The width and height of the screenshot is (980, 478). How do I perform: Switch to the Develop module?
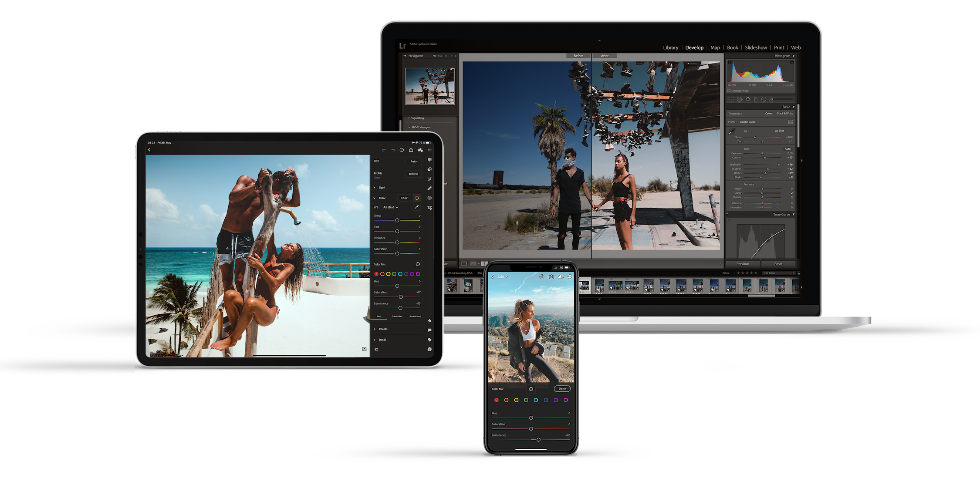point(694,47)
